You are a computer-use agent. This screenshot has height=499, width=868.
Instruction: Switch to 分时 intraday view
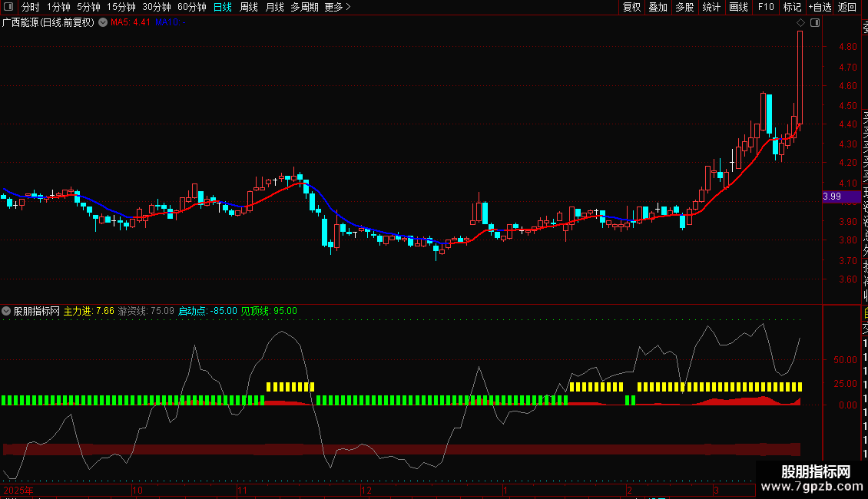pyautogui.click(x=31, y=7)
